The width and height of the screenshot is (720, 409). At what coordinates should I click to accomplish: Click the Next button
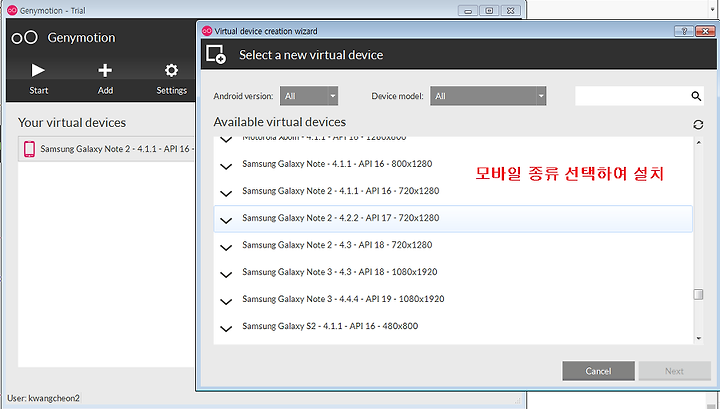point(674,371)
